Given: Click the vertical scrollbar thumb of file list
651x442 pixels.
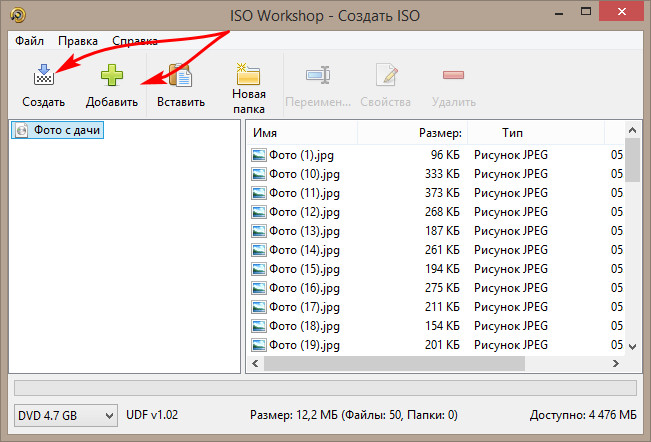Looking at the screenshot, I should click(632, 160).
